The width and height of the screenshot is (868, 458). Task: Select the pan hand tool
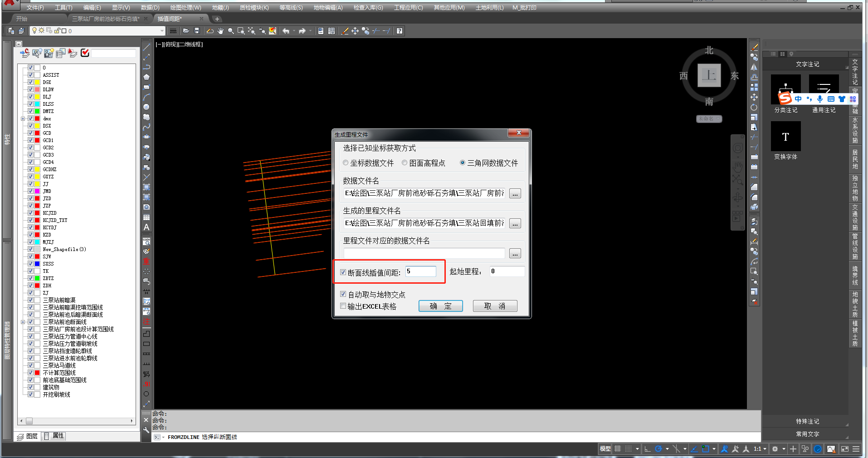click(220, 31)
